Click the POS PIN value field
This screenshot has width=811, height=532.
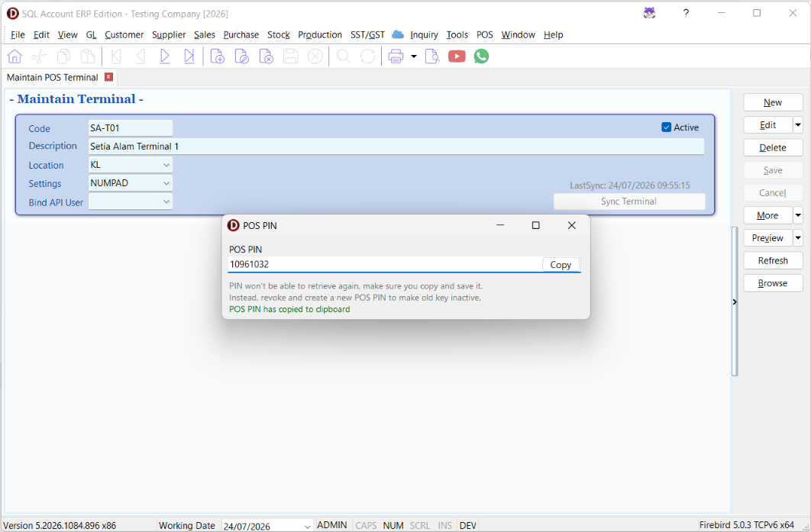coord(385,264)
